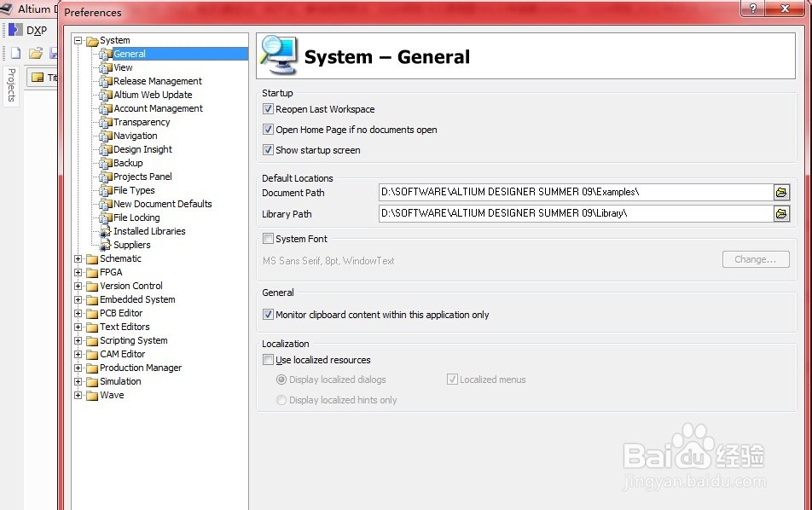The height and width of the screenshot is (510, 812).
Task: Click Open folder icon in main toolbar
Action: point(36,53)
